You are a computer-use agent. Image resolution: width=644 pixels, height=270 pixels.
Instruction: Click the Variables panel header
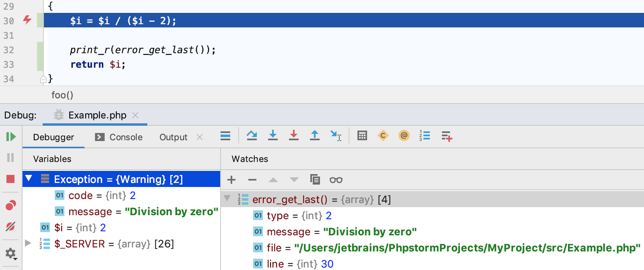pyautogui.click(x=52, y=159)
